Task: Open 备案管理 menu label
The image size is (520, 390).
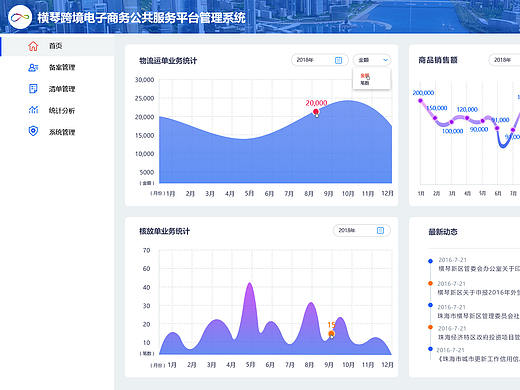Action: coord(62,67)
